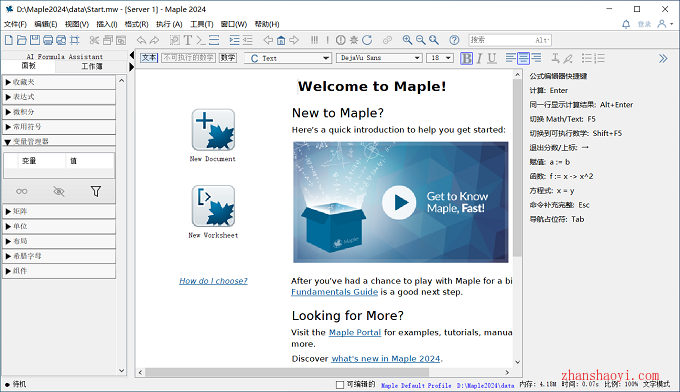Image resolution: width=680 pixels, height=392 pixels.
Task: Toggle italic formatting
Action: (x=479, y=58)
